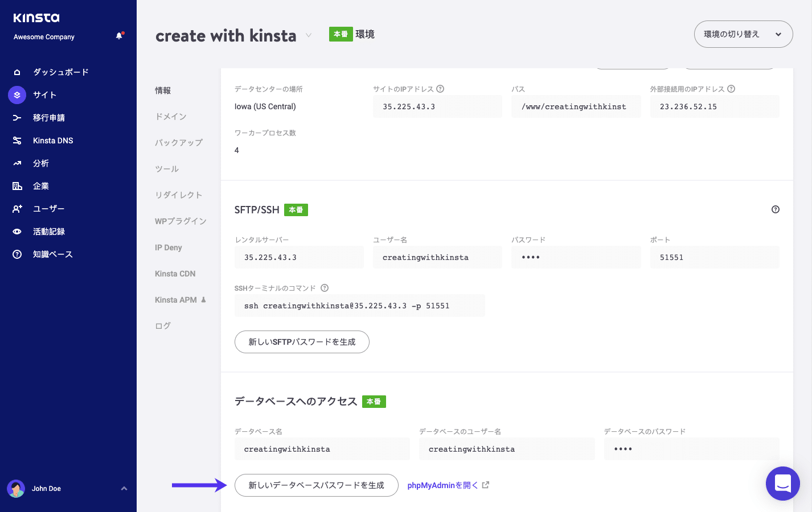
Task: Open the chat support bubble icon
Action: (782, 484)
